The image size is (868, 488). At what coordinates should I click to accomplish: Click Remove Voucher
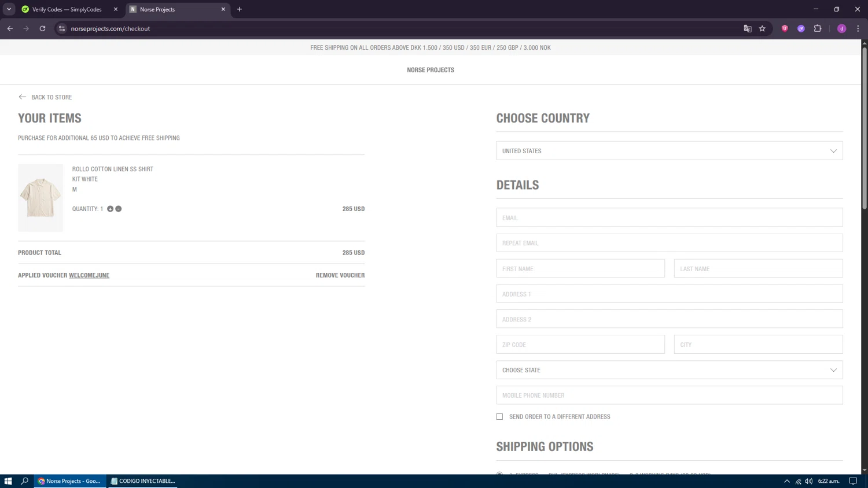tap(340, 275)
